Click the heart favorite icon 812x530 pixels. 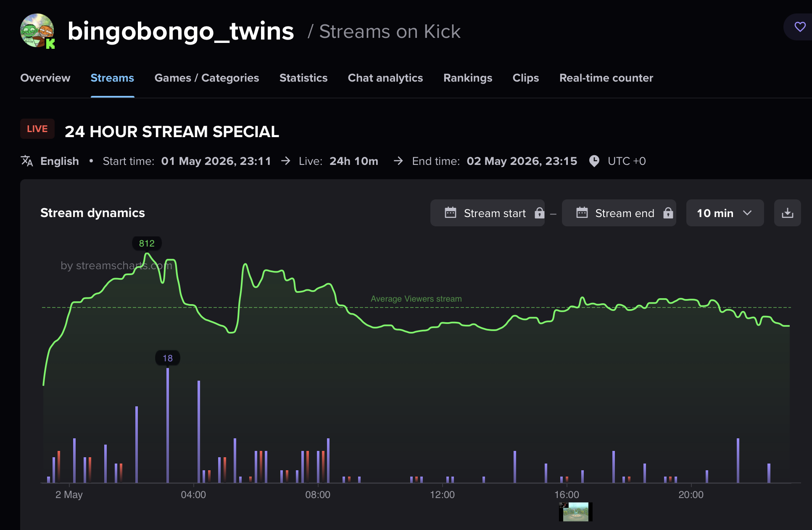800,27
